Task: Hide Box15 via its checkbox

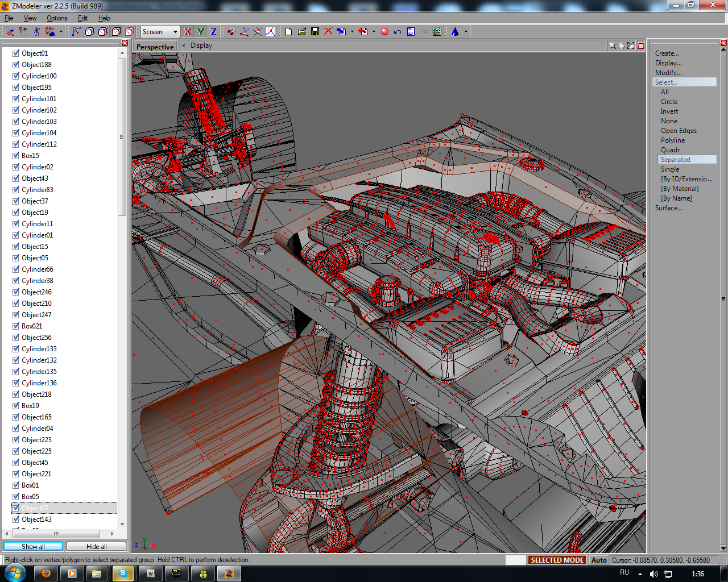Action: coord(16,156)
